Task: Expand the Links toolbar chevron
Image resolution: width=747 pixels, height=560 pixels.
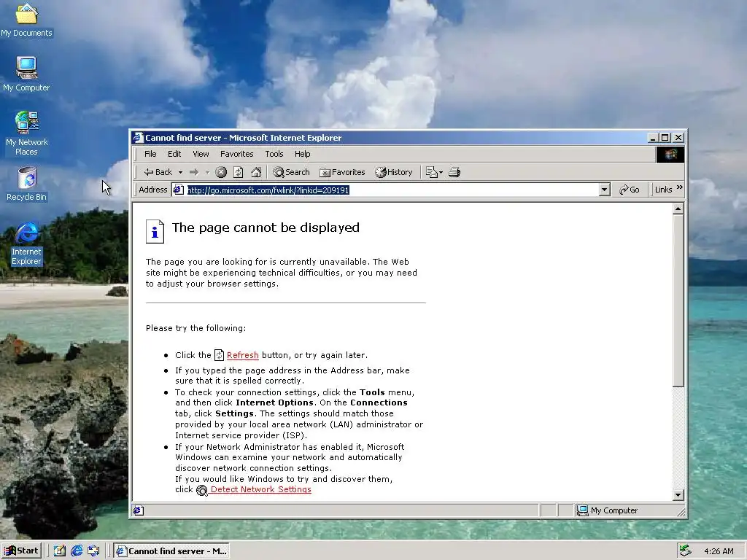Action: pyautogui.click(x=680, y=187)
